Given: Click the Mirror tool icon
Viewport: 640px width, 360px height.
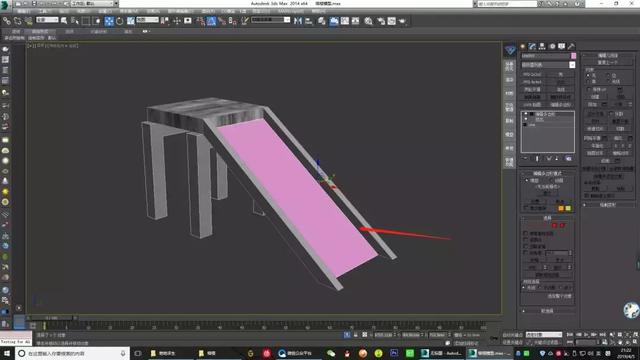Looking at the screenshot, I should tap(298, 21).
